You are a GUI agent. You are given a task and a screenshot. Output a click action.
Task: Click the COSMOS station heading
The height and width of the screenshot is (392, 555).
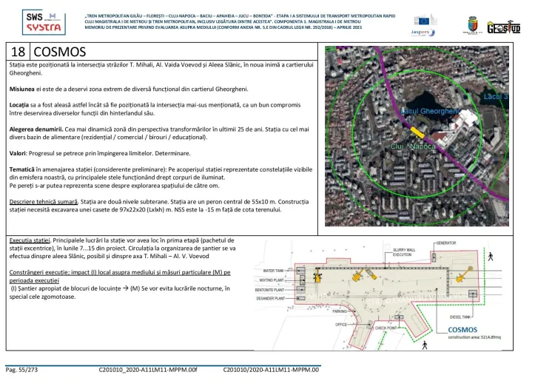pyautogui.click(x=60, y=52)
